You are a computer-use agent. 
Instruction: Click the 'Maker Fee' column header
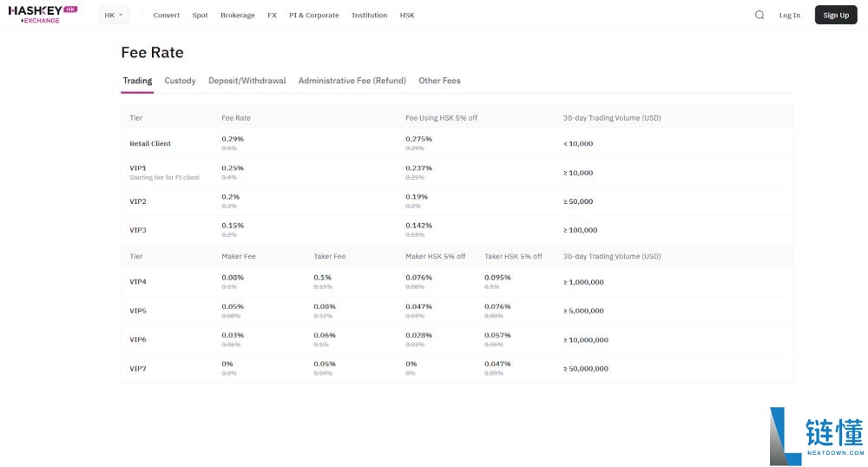[x=239, y=256]
